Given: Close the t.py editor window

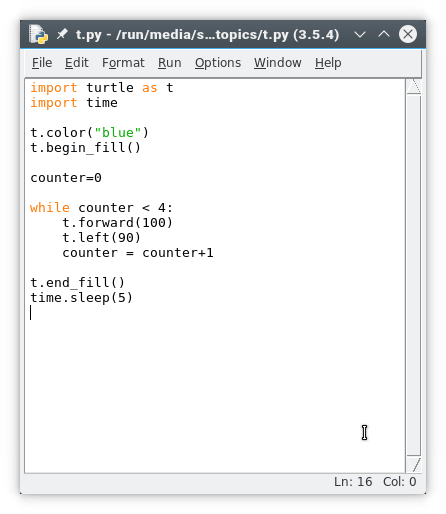Looking at the screenshot, I should coord(408,34).
